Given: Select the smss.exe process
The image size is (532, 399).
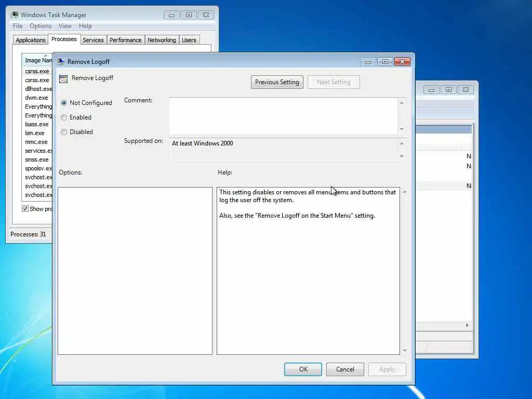Looking at the screenshot, I should click(37, 159).
